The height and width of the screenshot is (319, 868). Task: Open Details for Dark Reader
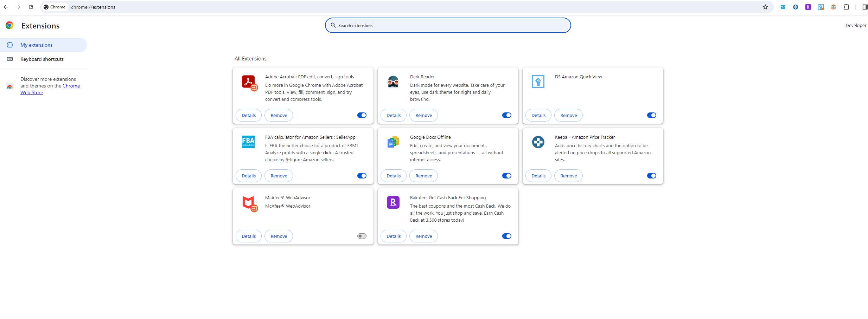(x=394, y=115)
